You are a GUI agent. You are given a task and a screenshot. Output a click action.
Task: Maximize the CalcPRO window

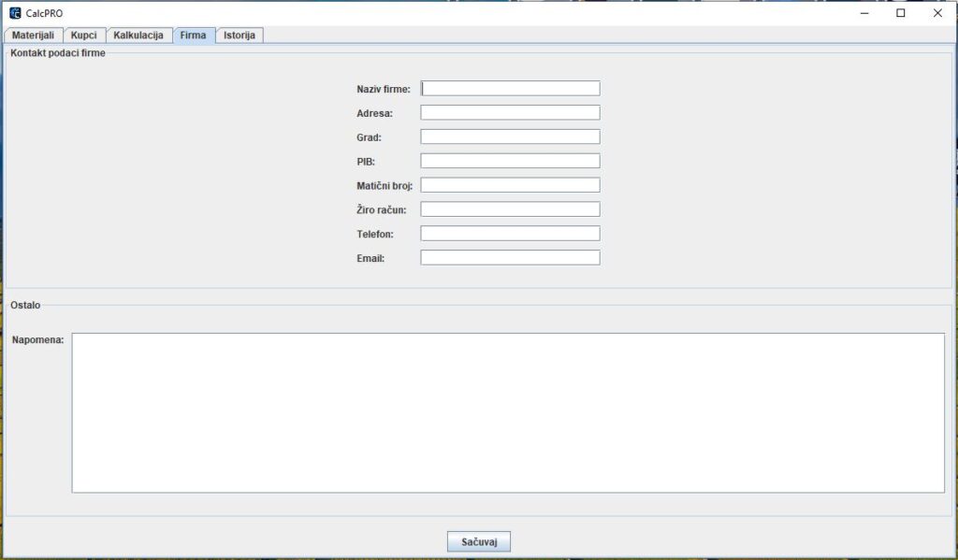click(x=901, y=13)
